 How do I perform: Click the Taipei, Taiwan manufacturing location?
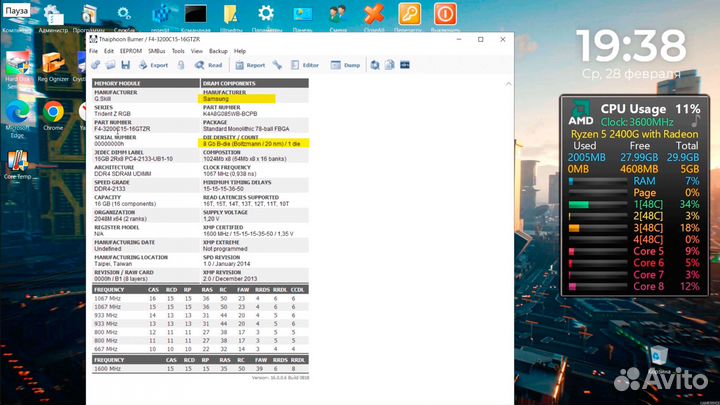pos(113,264)
